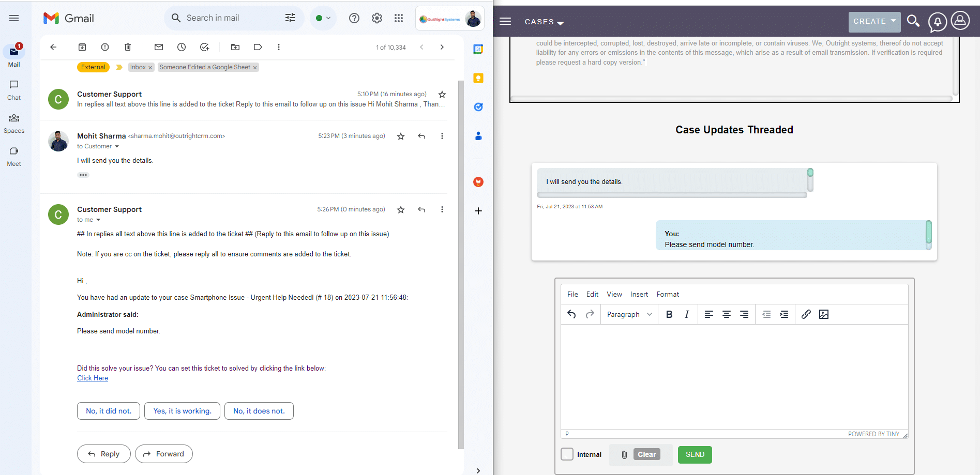Open Google Keep side panel

click(x=478, y=78)
